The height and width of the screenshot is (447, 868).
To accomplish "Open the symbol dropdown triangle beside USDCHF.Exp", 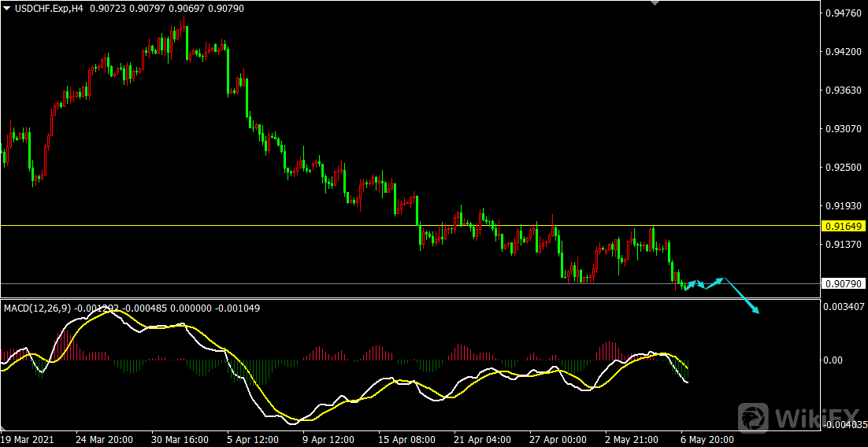I will [6, 8].
